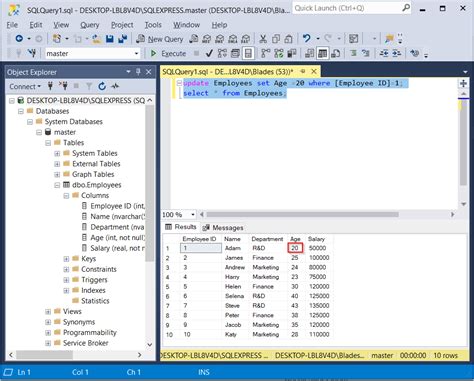Screen dimensions: 474x381
Task: Expand the System Tables folder
Action: click(x=57, y=154)
